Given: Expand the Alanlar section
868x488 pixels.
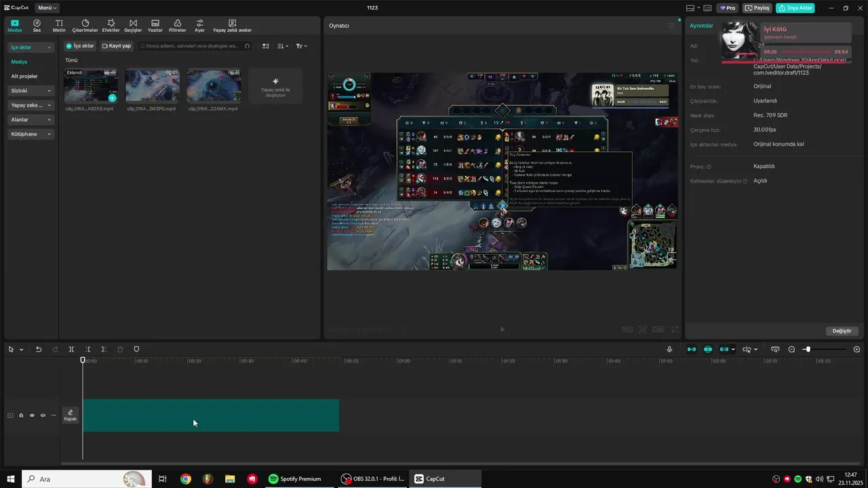Looking at the screenshot, I should click(31, 120).
